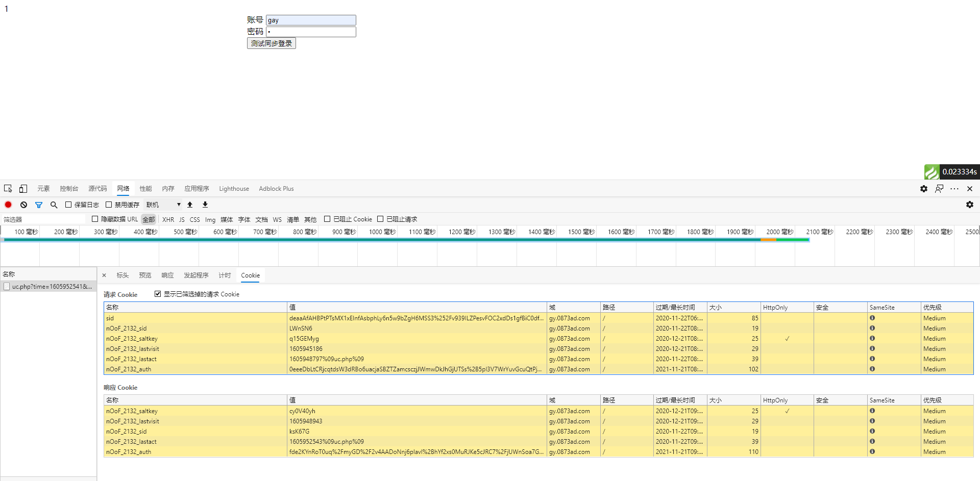Open the network search panel
This screenshot has height=481, width=980.
click(54, 204)
